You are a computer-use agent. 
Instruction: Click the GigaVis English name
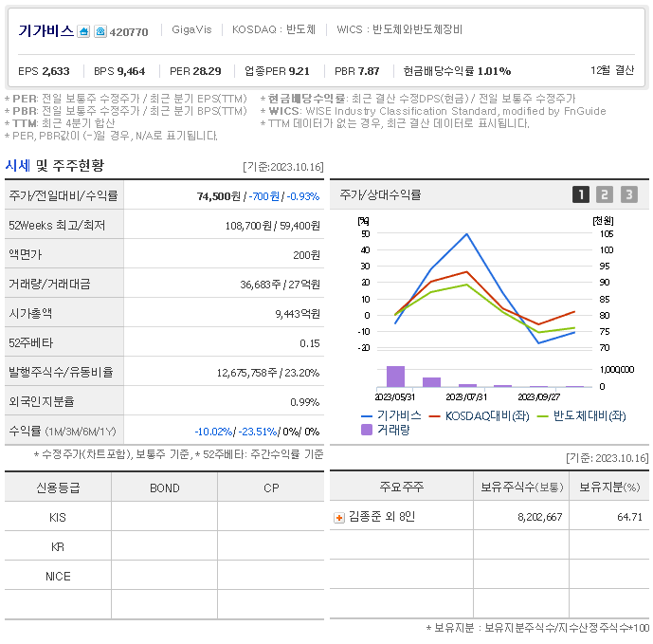coord(191,29)
